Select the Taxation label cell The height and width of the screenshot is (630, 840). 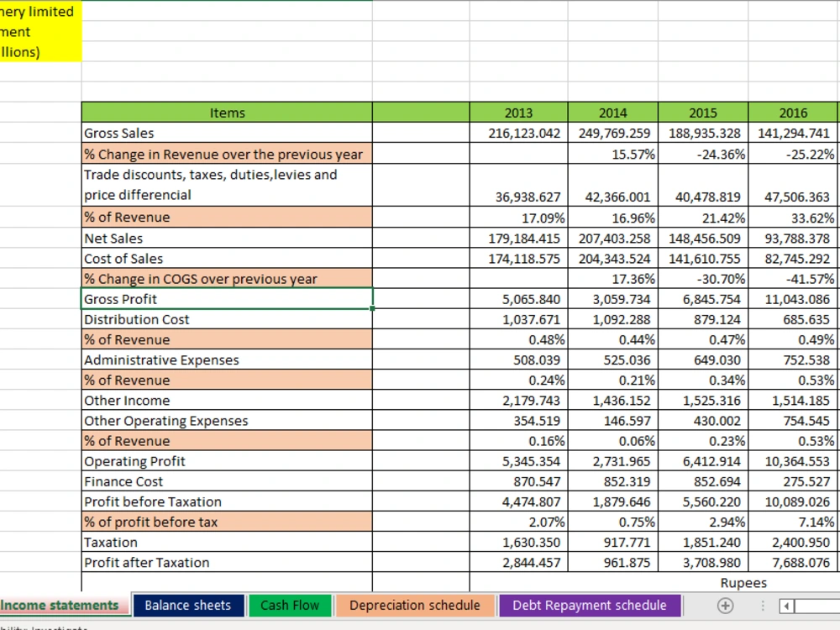tap(227, 542)
